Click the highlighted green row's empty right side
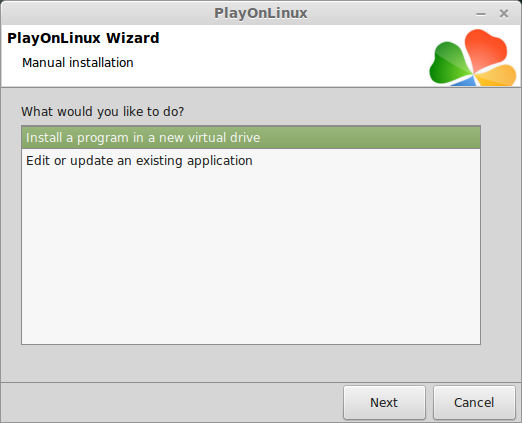The image size is (522, 423). pyautogui.click(x=370, y=137)
